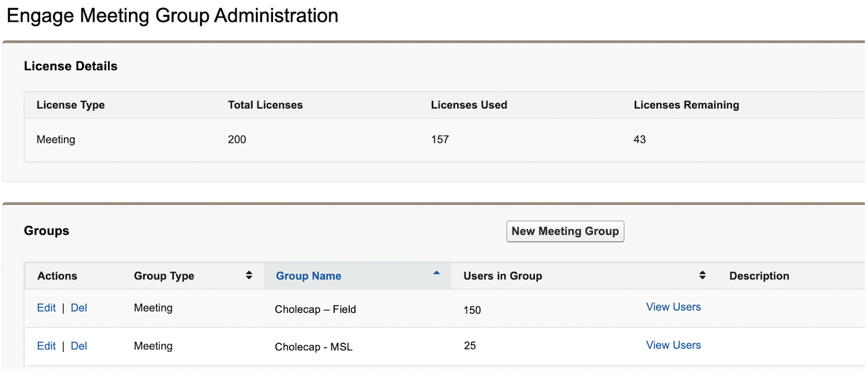Click the sort arrows beside Group Type
868x378 pixels.
(x=249, y=275)
